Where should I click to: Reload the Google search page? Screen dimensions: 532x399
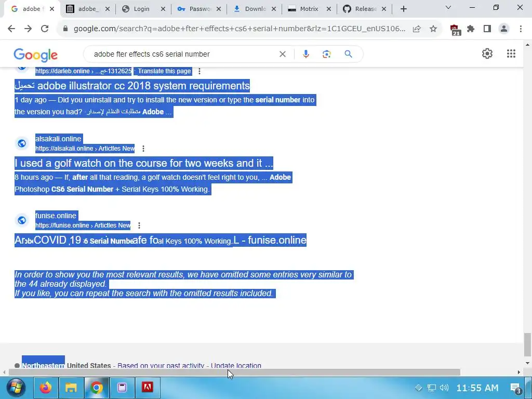coord(45,29)
